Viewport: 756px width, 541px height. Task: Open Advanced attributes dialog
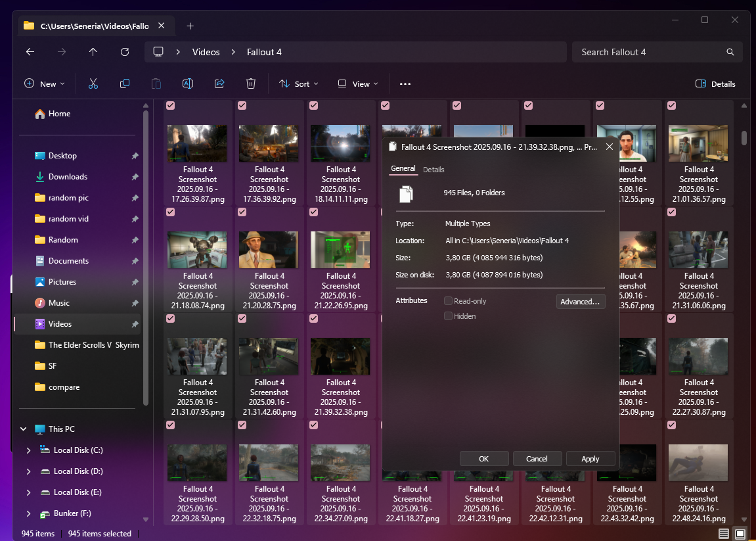click(580, 302)
